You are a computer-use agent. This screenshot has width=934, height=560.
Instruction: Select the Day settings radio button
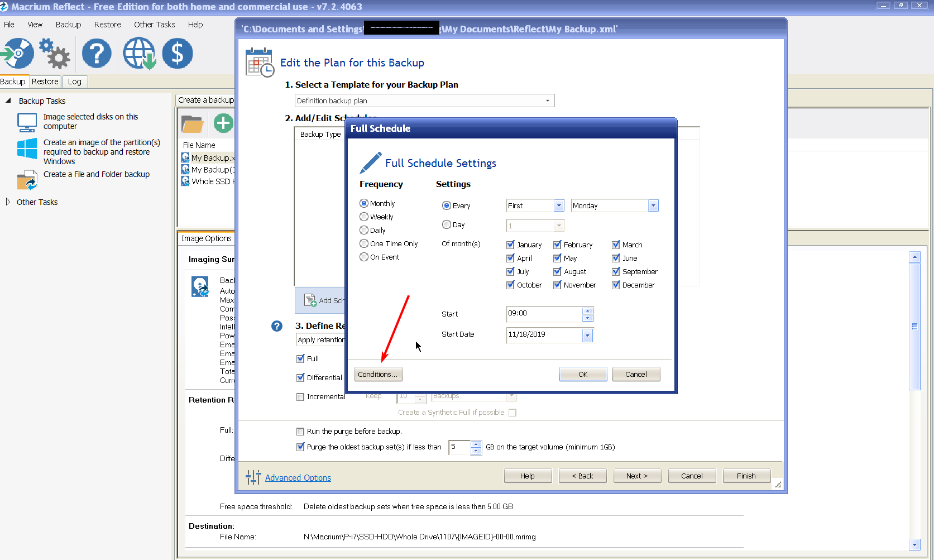pyautogui.click(x=447, y=225)
